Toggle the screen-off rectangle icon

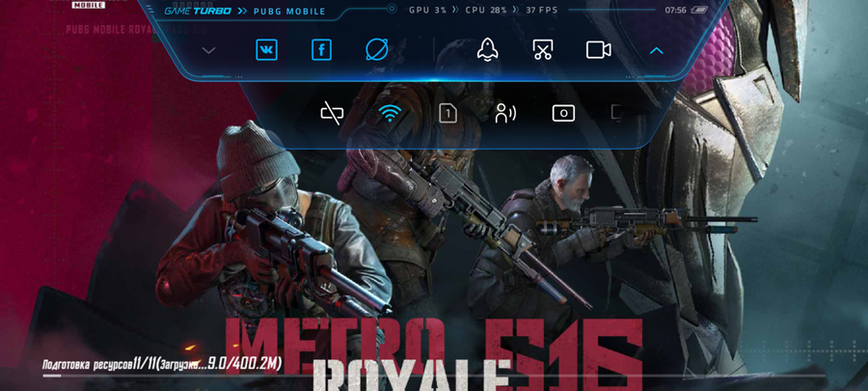point(563,114)
